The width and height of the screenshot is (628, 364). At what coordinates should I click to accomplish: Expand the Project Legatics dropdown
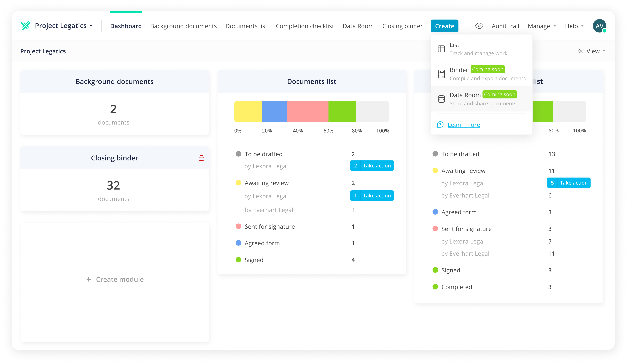[64, 26]
